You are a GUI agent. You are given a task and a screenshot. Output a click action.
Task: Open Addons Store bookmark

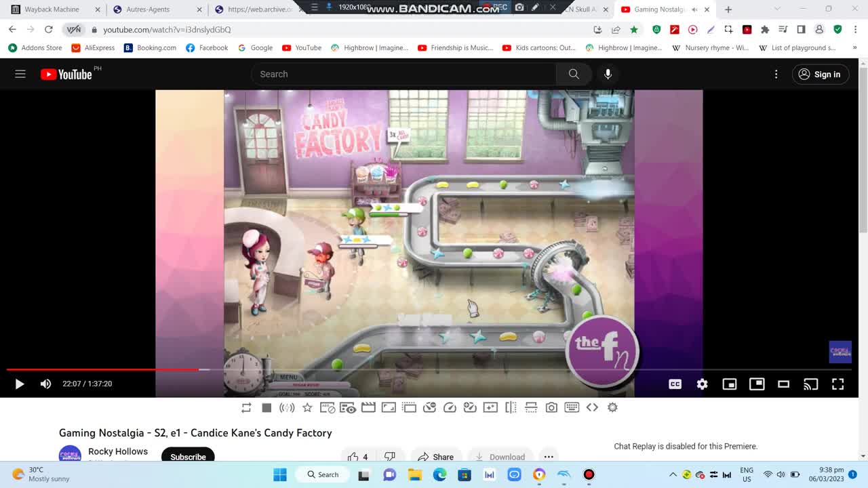coord(35,47)
